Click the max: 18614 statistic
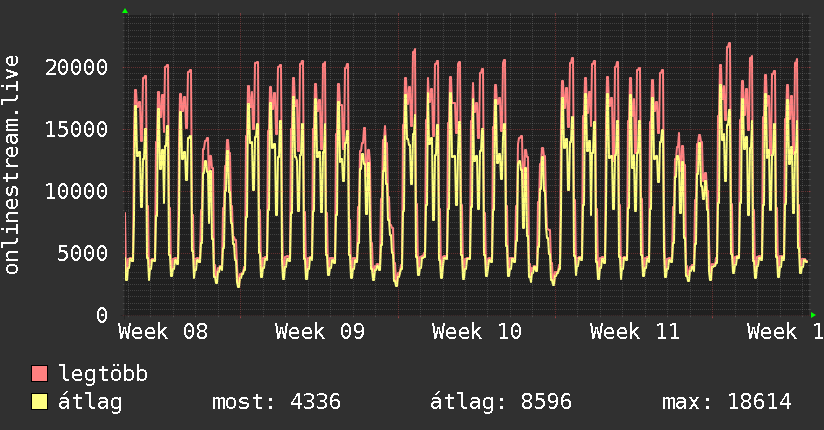The image size is (824, 430). click(x=727, y=402)
